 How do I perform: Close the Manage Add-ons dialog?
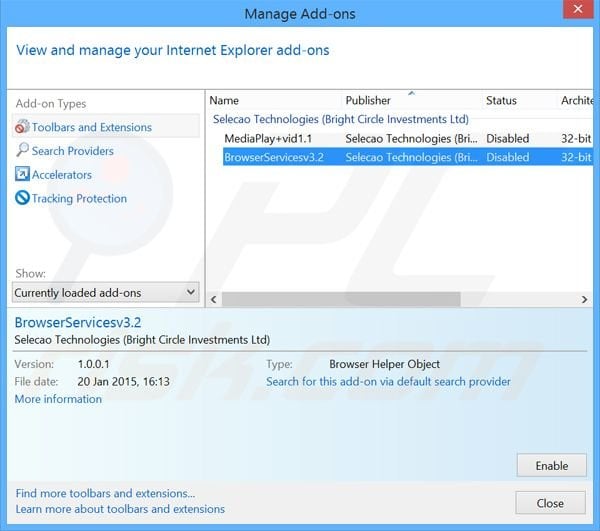pyautogui.click(x=550, y=503)
